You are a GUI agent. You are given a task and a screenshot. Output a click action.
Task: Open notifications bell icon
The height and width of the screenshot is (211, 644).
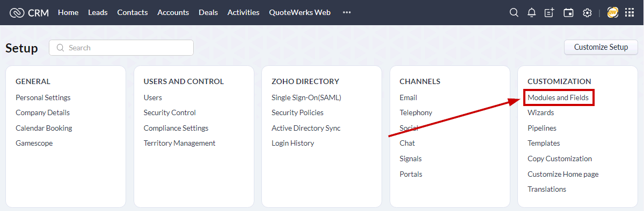531,12
